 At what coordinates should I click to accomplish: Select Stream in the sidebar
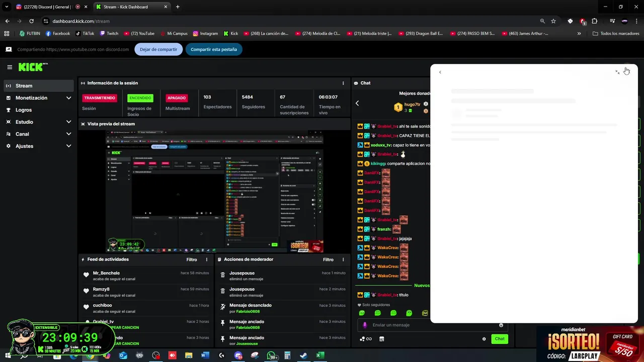(38, 86)
